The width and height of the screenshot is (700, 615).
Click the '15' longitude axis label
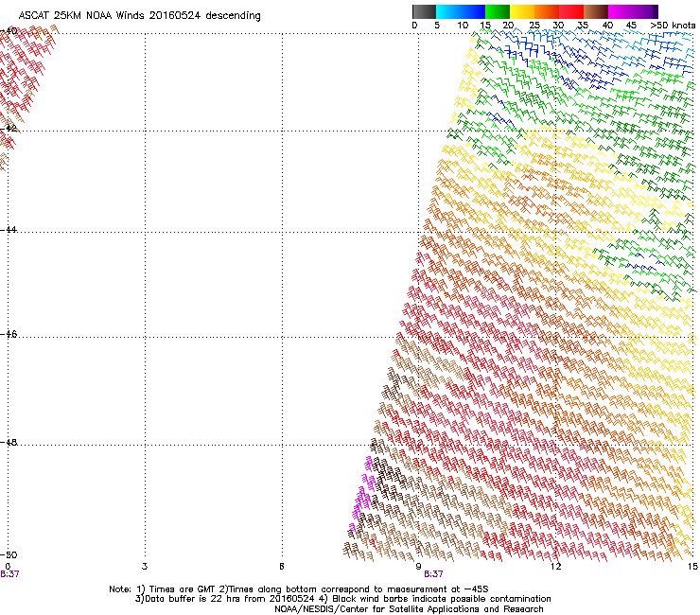[x=692, y=567]
